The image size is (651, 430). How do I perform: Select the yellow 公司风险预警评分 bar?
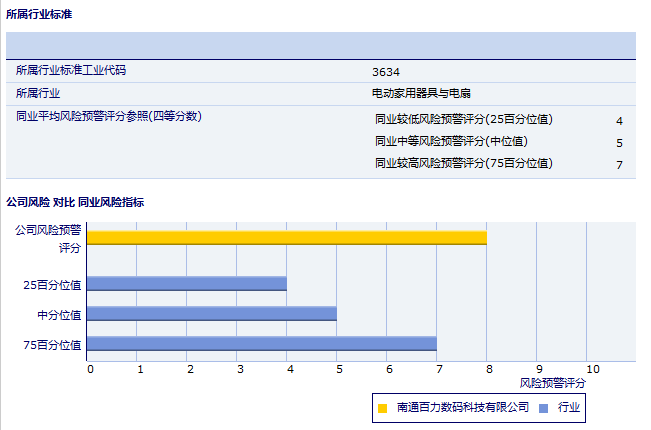(x=286, y=237)
